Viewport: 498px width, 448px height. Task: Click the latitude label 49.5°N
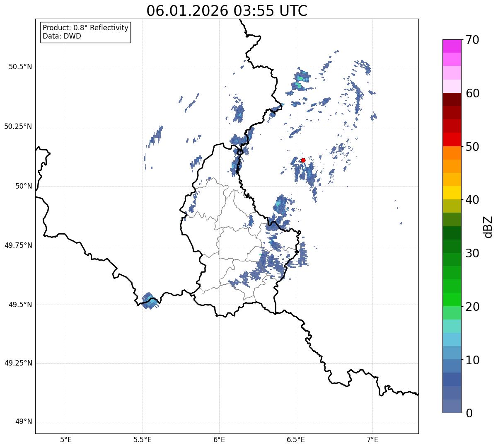click(x=20, y=305)
